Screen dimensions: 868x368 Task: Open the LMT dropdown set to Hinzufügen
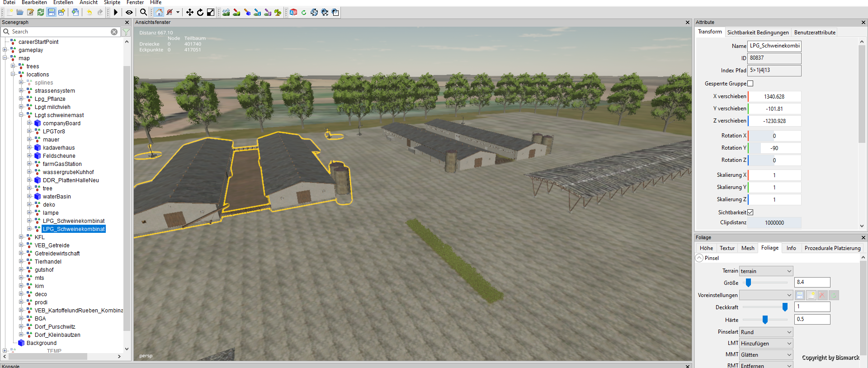766,344
